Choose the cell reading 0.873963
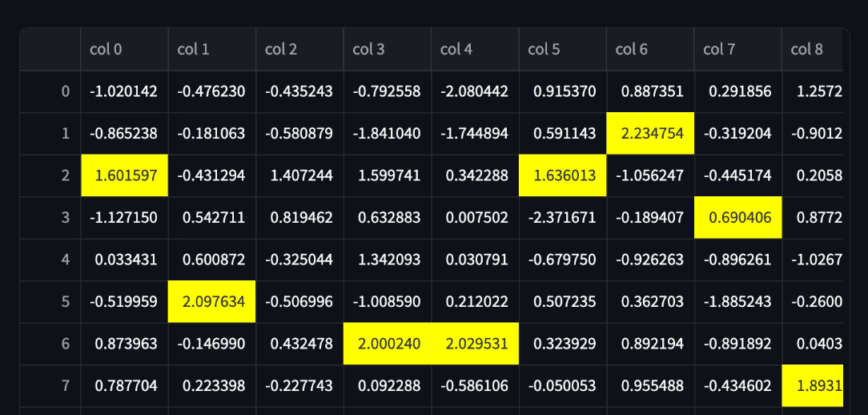The image size is (868, 415). click(x=125, y=344)
